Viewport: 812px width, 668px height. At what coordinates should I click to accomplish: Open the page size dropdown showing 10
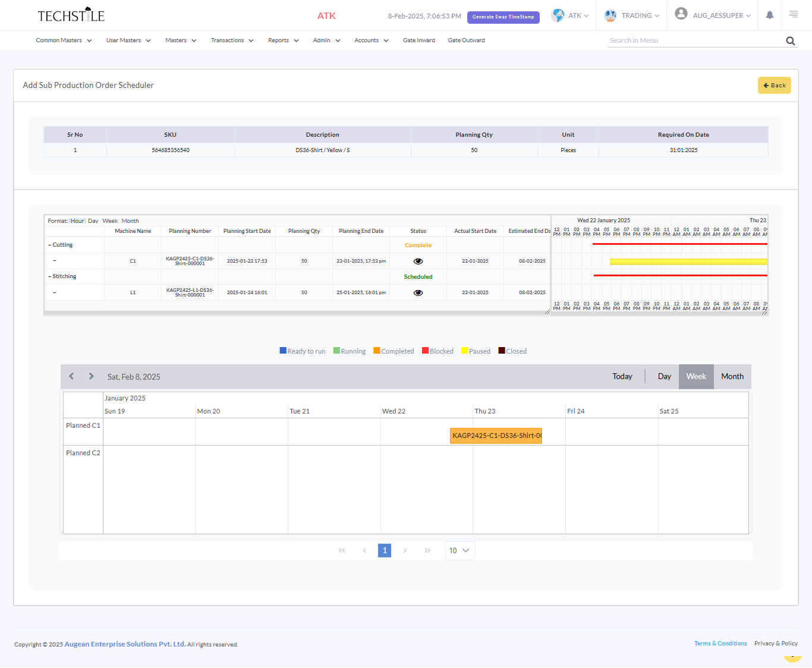(459, 551)
